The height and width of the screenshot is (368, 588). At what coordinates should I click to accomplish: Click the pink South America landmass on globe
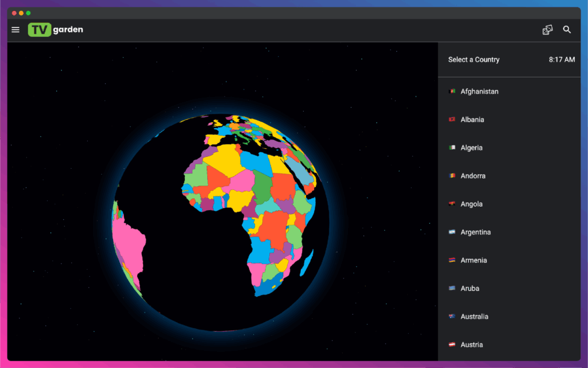tap(129, 246)
